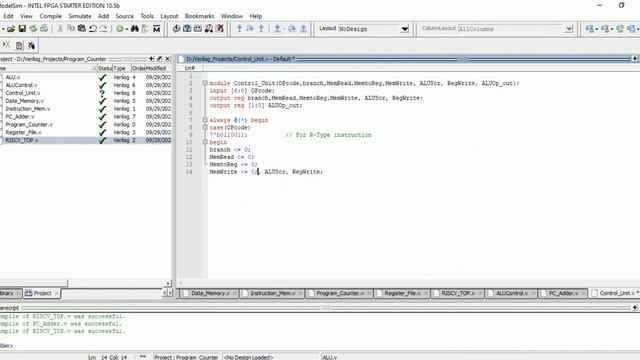Viewport: 640px width, 360px height.
Task: Click the blue question-mark Compile All icon
Action: (187, 29)
